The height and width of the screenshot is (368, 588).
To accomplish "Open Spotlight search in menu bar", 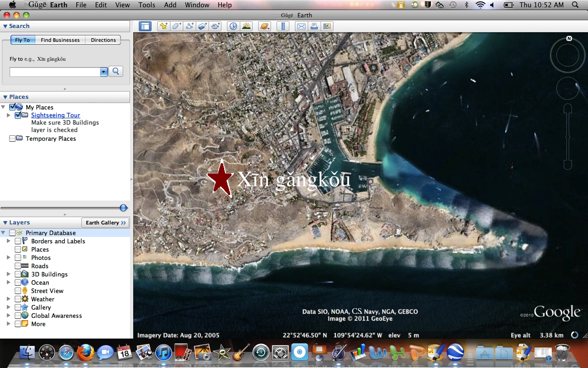I will click(575, 5).
